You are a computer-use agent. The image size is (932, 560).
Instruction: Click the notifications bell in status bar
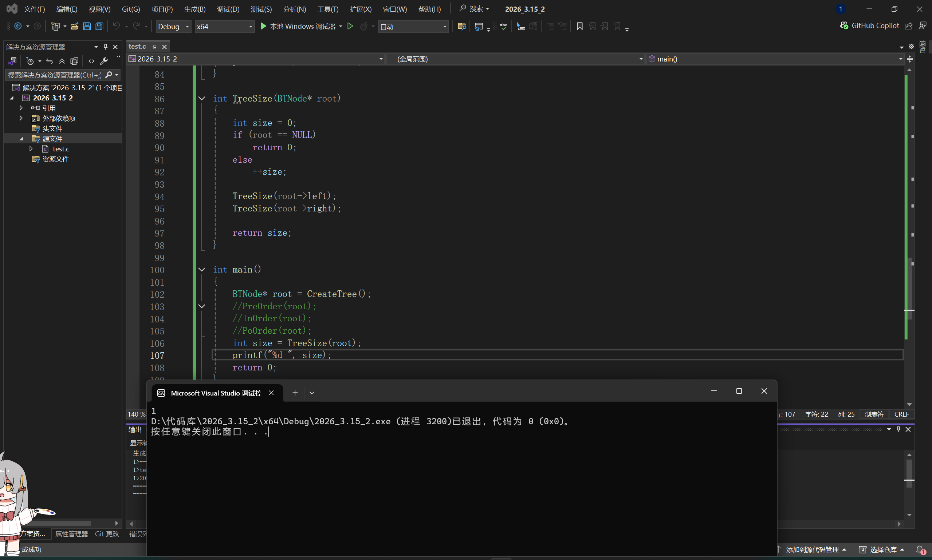coord(920,550)
